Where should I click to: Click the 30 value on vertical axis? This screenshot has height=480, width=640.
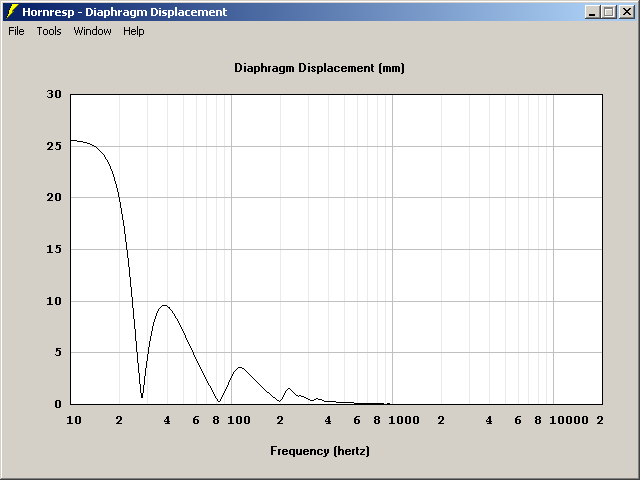54,94
